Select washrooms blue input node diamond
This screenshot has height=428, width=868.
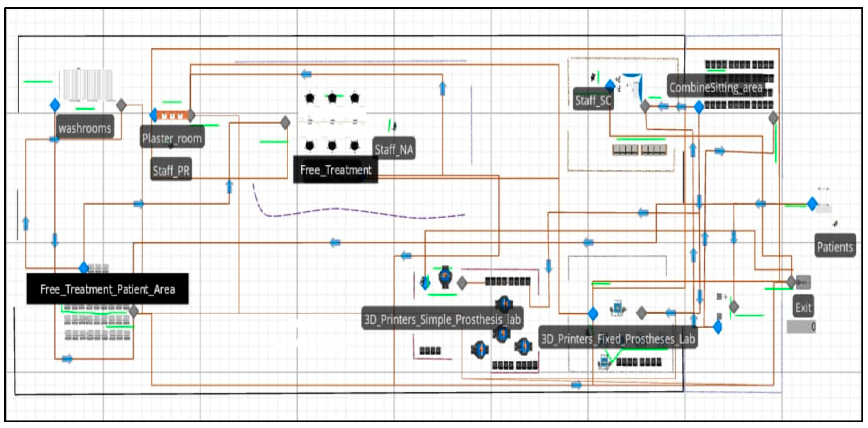(55, 105)
